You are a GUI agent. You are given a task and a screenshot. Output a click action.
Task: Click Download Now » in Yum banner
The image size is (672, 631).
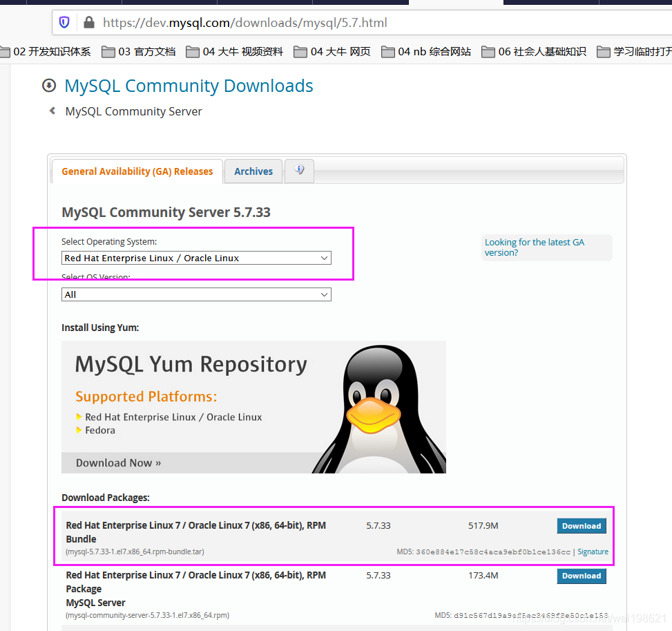click(x=118, y=463)
